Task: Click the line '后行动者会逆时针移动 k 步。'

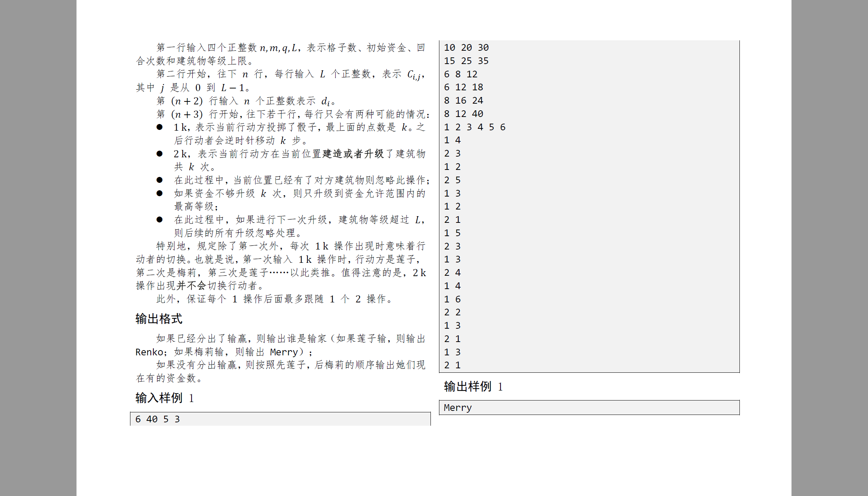Action: (241, 140)
